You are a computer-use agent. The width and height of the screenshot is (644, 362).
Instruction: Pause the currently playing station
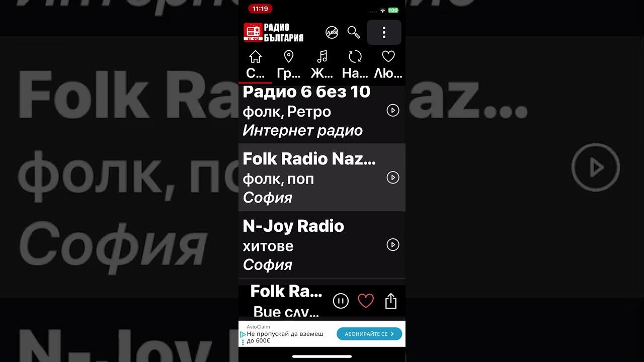341,301
